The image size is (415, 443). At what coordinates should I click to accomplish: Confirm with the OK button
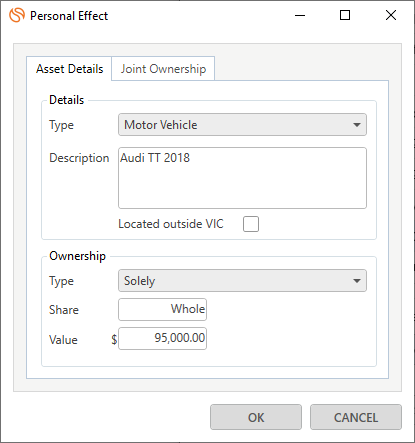pos(256,417)
